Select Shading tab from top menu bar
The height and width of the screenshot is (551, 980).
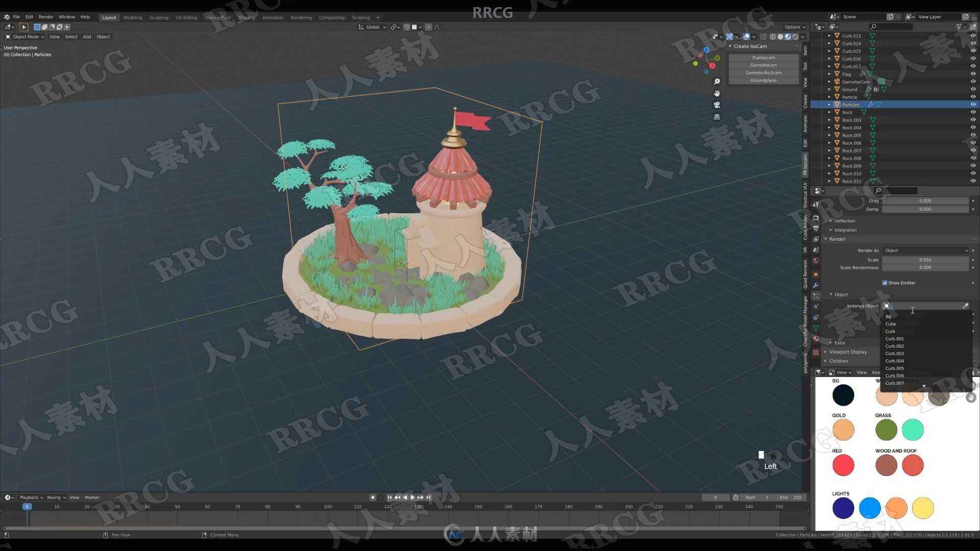coord(247,17)
